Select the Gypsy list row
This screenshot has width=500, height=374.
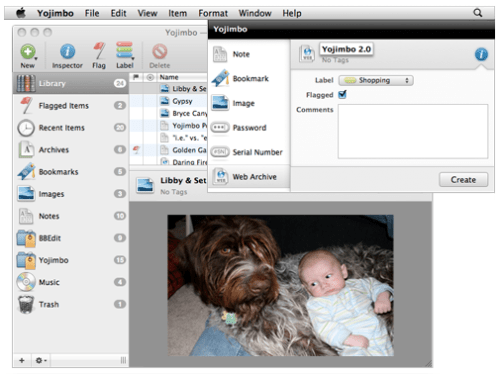click(169, 101)
